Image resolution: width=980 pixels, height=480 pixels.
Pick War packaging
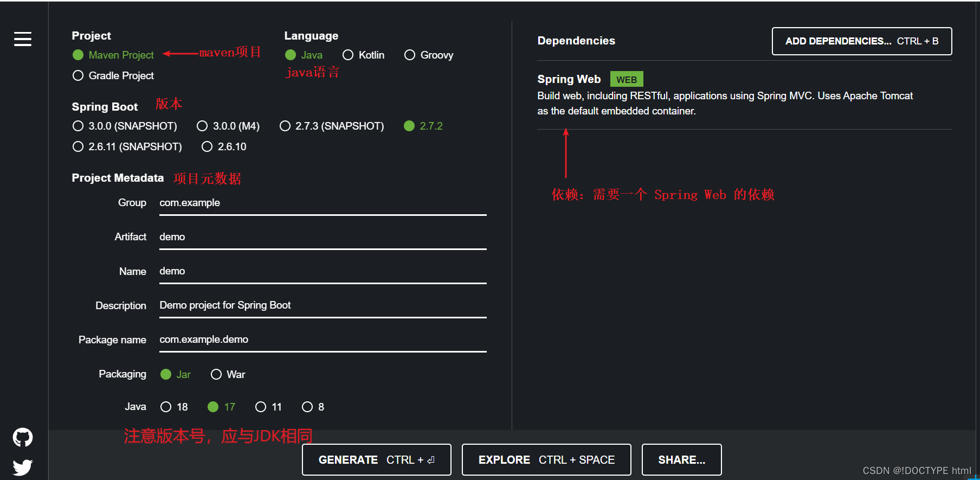pos(228,374)
